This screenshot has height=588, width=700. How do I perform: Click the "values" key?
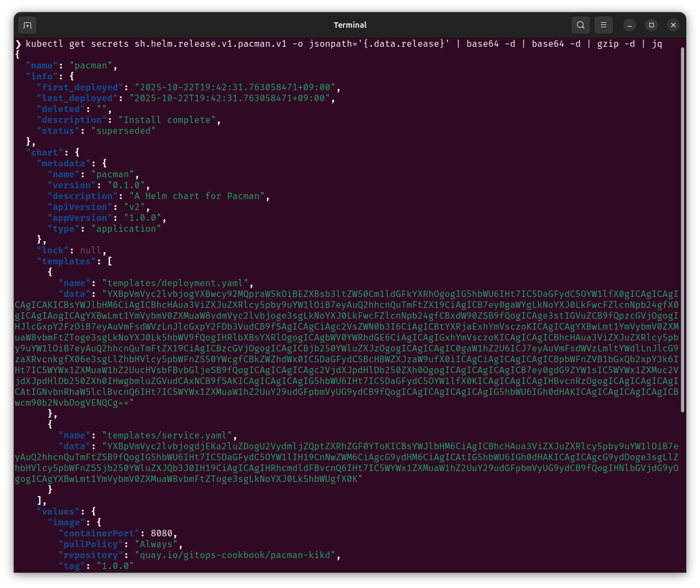point(58,511)
